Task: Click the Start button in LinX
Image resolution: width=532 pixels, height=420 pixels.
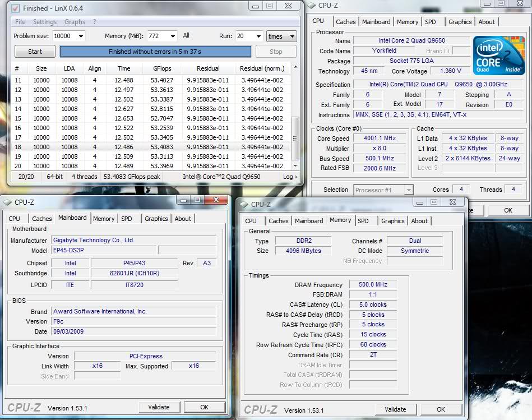Action: [x=35, y=52]
